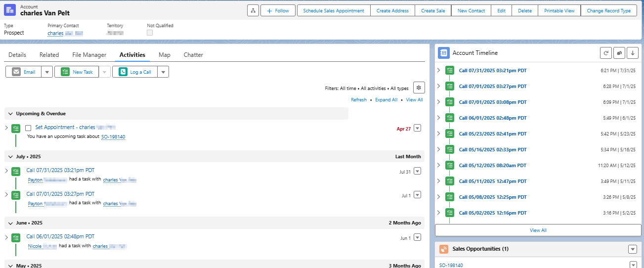This screenshot has width=644, height=268.
Task: Click the Create Address button
Action: [x=392, y=10]
